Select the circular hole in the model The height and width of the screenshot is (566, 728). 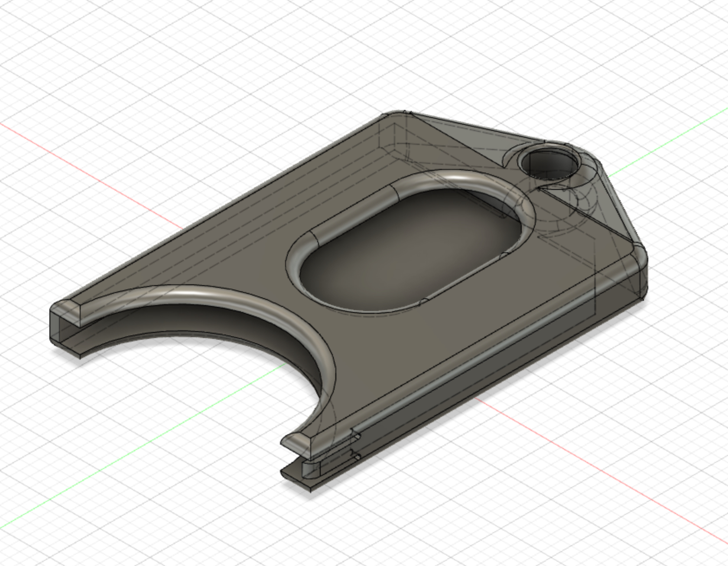(x=550, y=164)
